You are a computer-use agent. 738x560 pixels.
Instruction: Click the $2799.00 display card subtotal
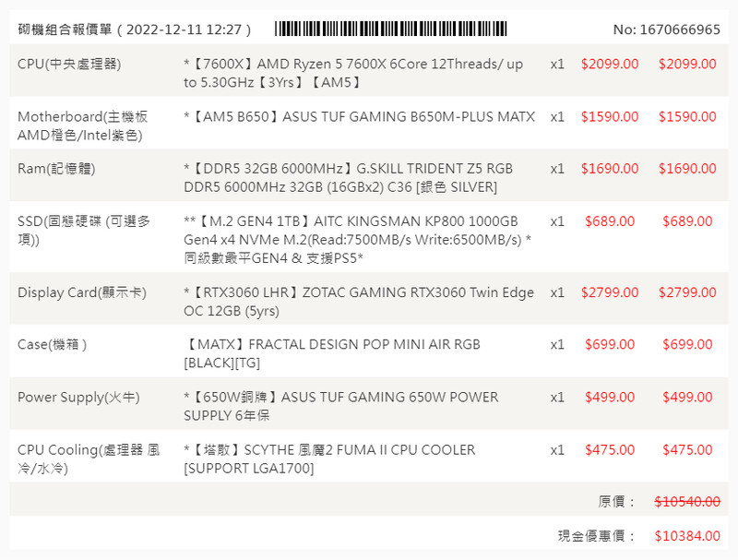687,292
